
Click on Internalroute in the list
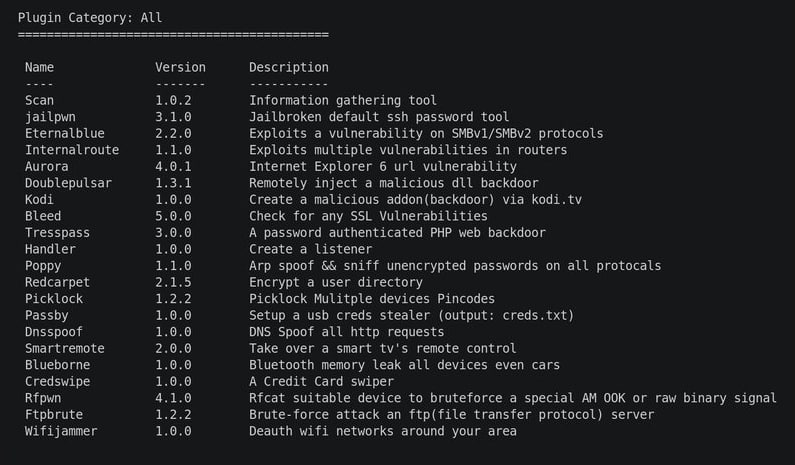(x=71, y=150)
